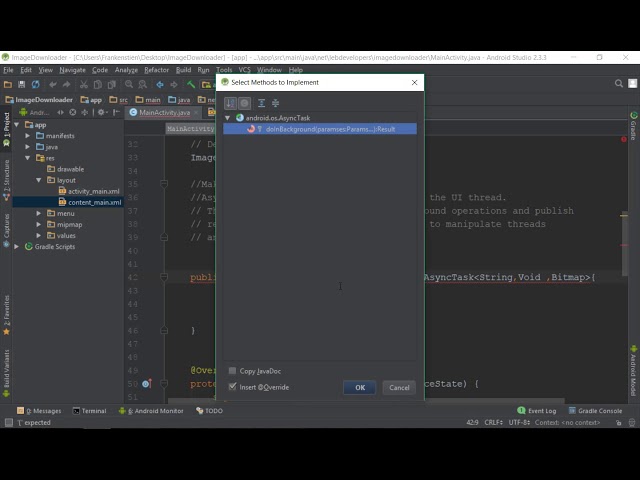Collapse the res folder

(x=28, y=158)
